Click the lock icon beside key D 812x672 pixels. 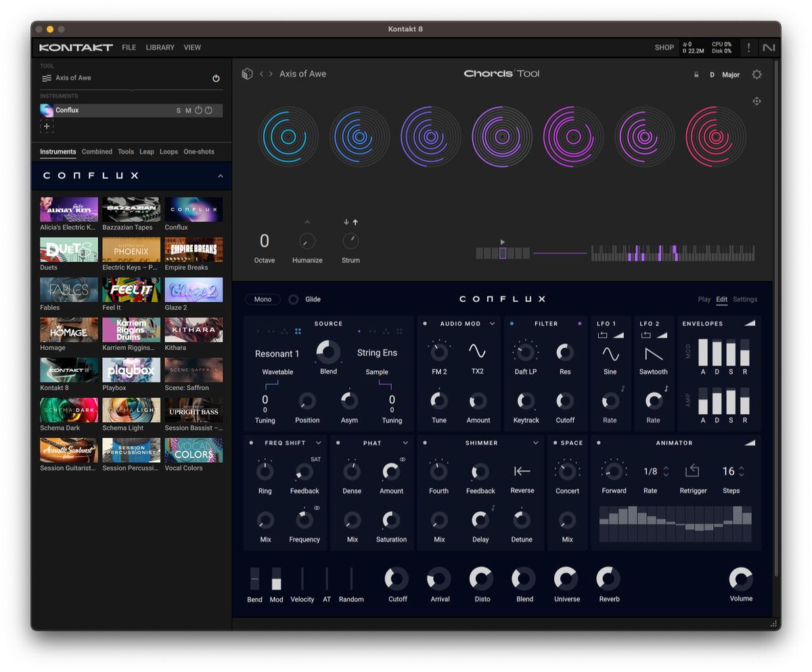696,74
